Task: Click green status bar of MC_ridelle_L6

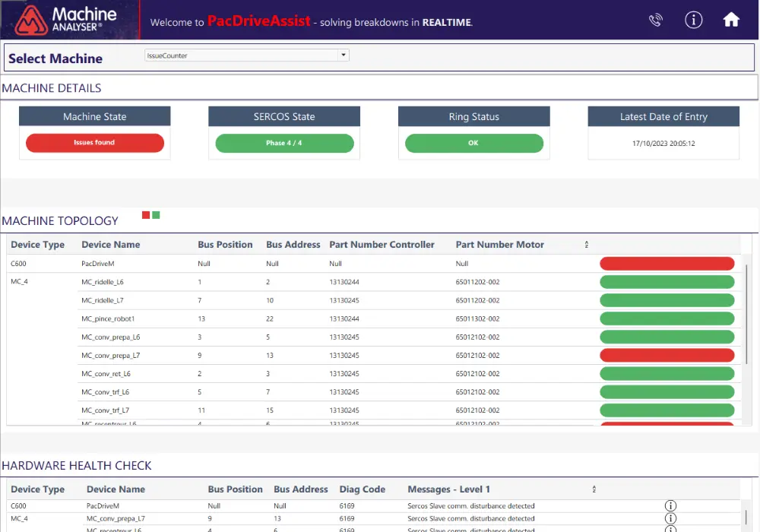Action: point(667,282)
